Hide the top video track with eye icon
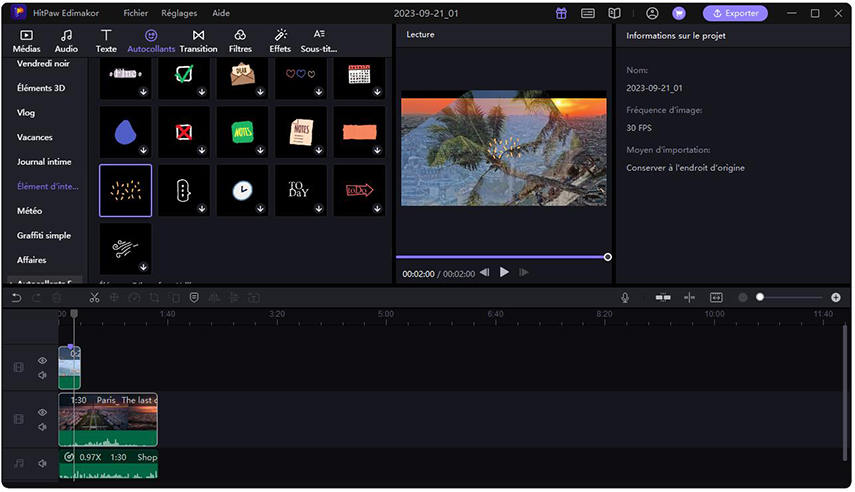The width and height of the screenshot is (855, 492). pos(42,361)
